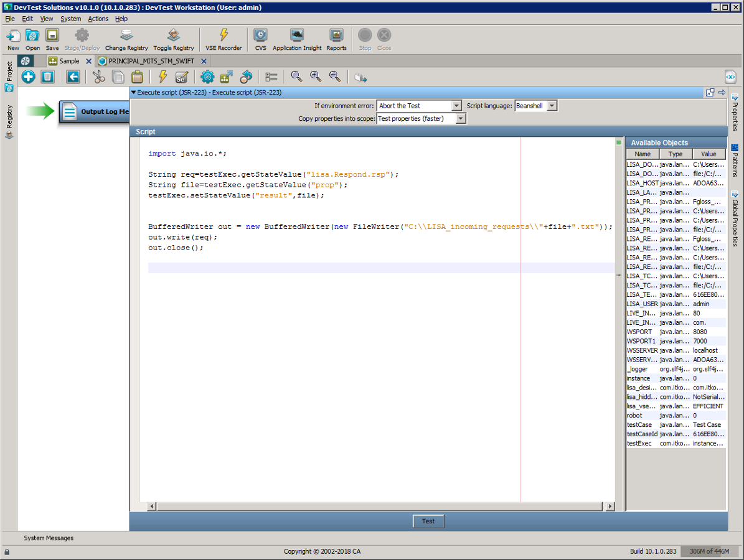Viewport: 744px width, 560px height.
Task: Open the Patterns side panel
Action: [x=735, y=161]
